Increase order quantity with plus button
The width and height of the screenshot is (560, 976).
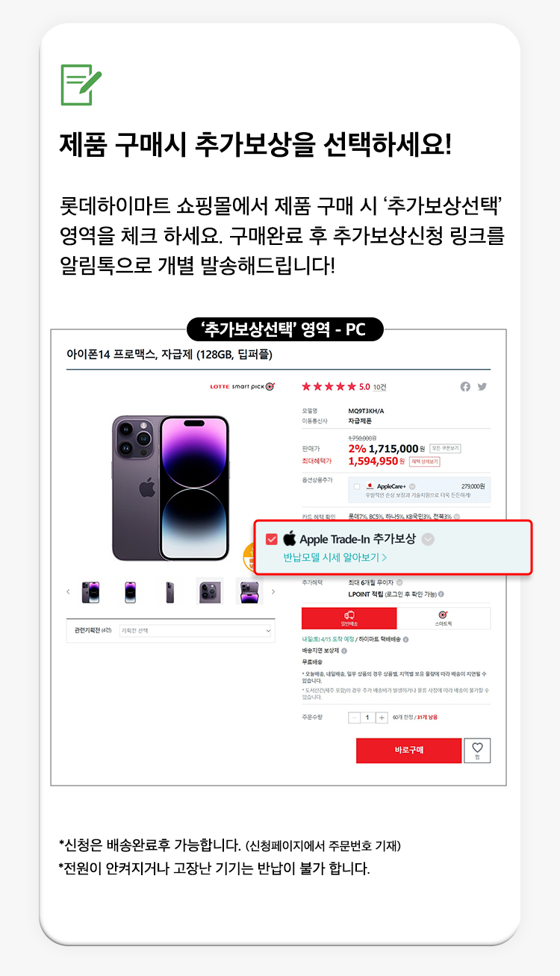tap(382, 717)
